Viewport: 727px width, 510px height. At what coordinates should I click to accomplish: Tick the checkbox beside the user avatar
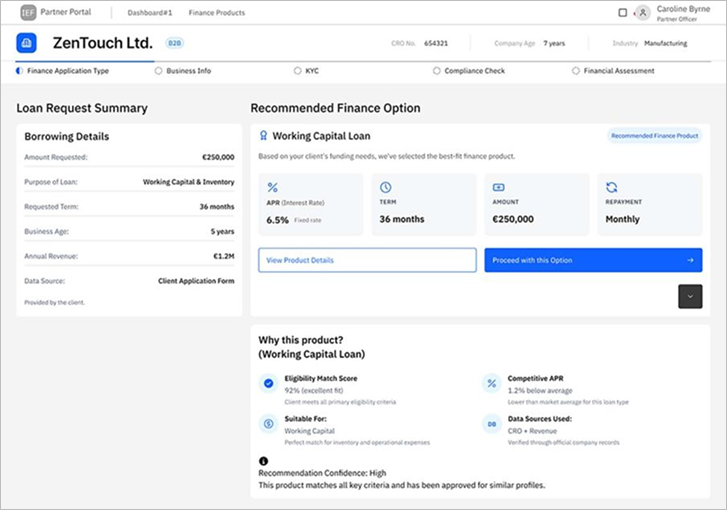pyautogui.click(x=622, y=13)
